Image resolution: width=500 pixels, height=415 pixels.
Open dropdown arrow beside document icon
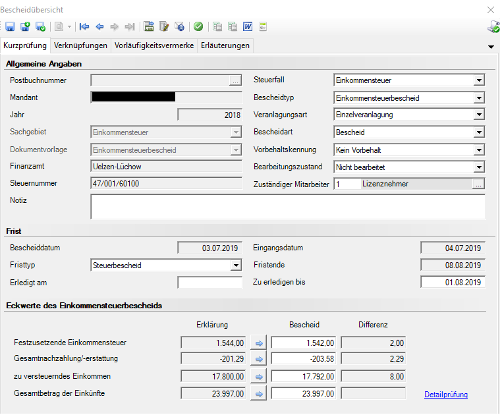pos(69,27)
